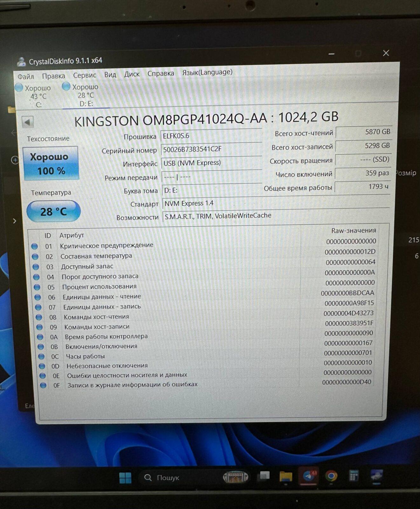Minimize the CrystalDiskInfo window

tap(331, 54)
